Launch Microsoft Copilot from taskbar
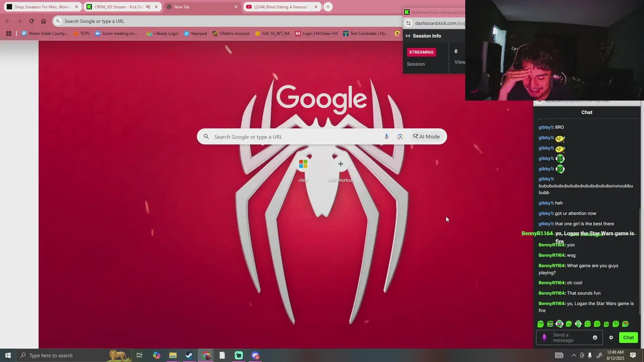The height and width of the screenshot is (362, 644). pyautogui.click(x=156, y=355)
